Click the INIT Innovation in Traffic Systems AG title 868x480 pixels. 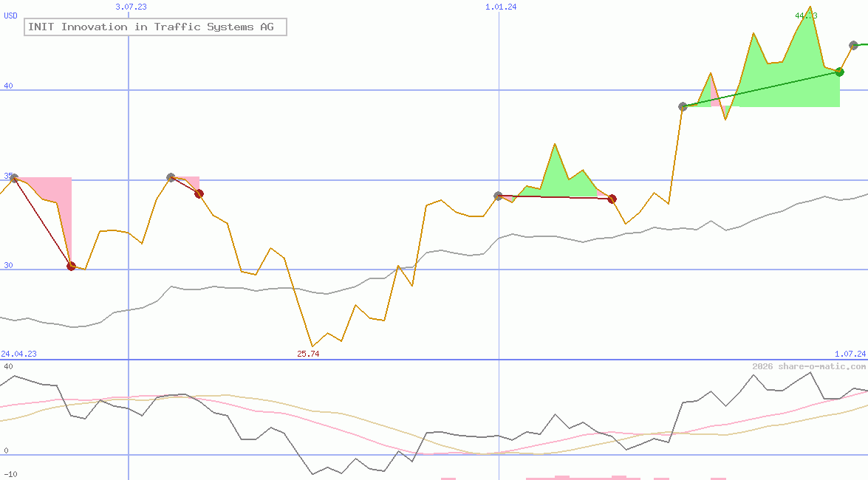(155, 27)
